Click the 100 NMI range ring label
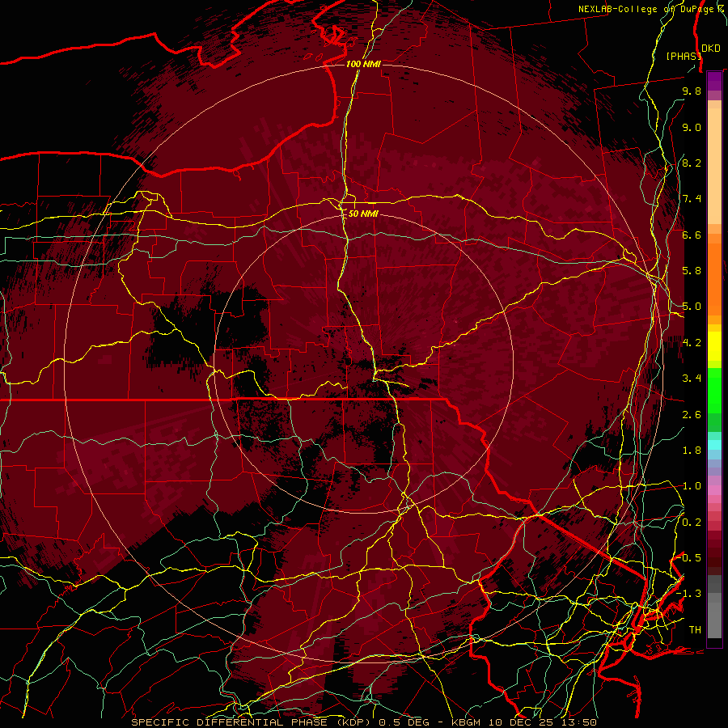728x728 pixels. [363, 64]
